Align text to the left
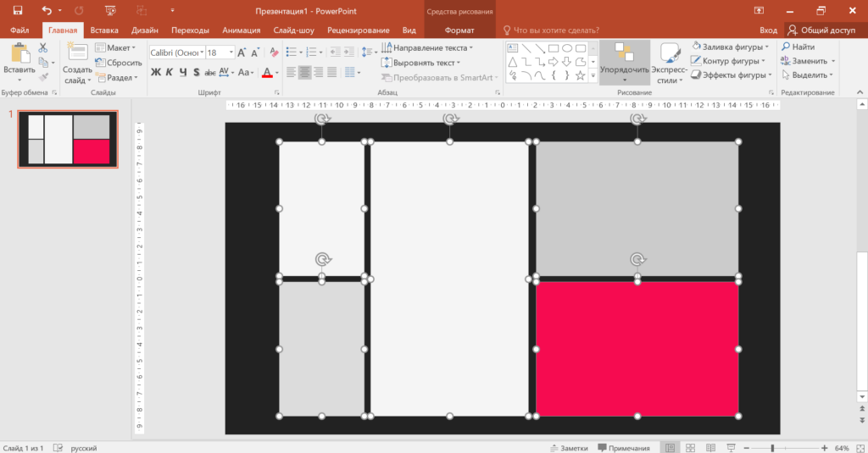Image resolution: width=868 pixels, height=453 pixels. [292, 72]
